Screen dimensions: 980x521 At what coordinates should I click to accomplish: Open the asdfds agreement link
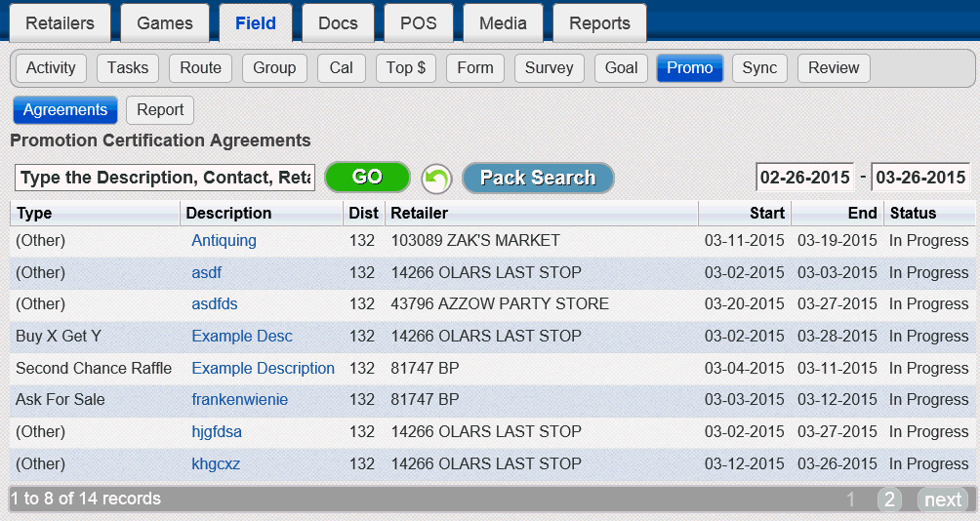(215, 304)
